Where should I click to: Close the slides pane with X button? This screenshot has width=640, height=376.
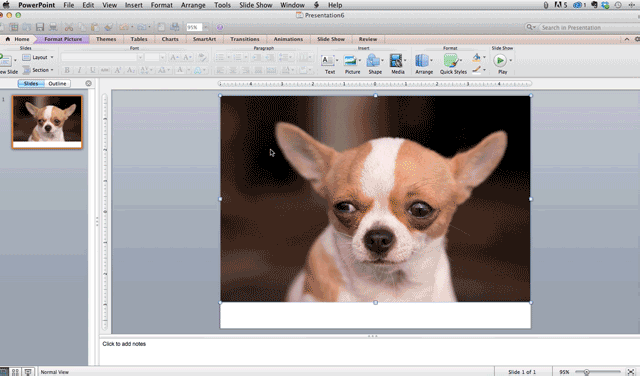coord(89,83)
